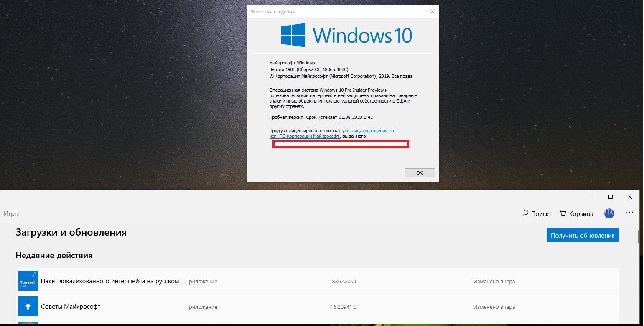644x326 pixels.
Task: Click Пакет локализованного интерфейса app icon
Action: click(x=28, y=281)
